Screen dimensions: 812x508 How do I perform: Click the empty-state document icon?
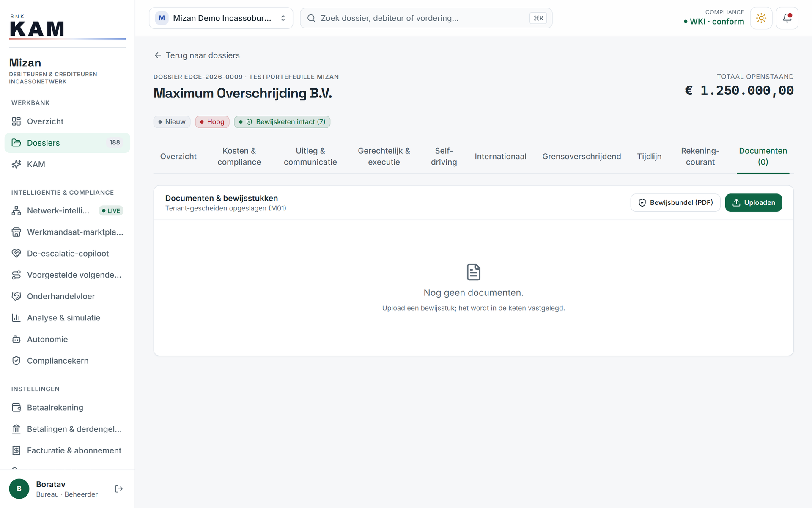473,272
